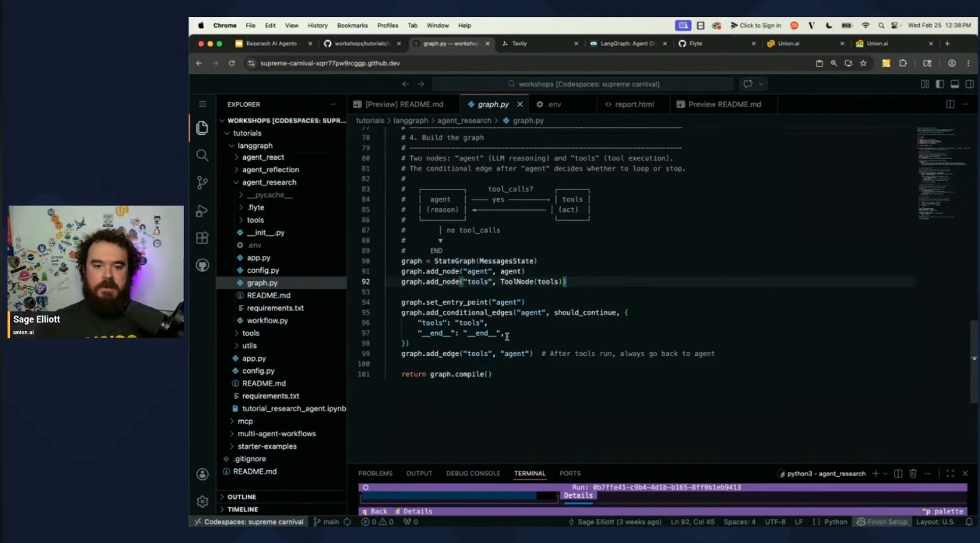Kill the terminal with the trash icon
This screenshot has height=543, width=980.
[913, 473]
